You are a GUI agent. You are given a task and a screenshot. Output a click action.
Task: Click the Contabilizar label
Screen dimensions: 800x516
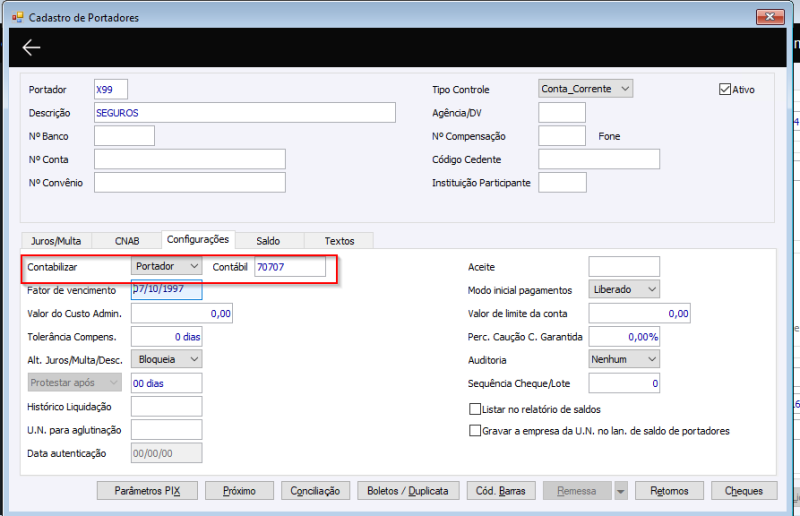point(52,267)
